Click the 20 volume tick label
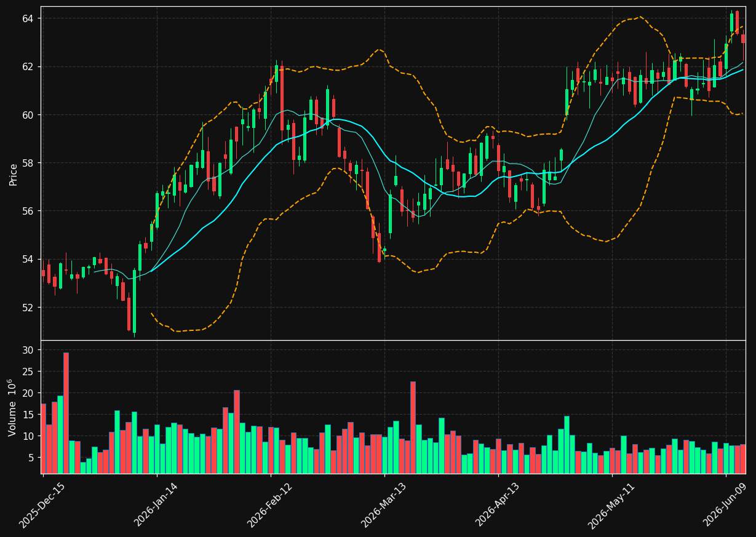 click(x=29, y=393)
